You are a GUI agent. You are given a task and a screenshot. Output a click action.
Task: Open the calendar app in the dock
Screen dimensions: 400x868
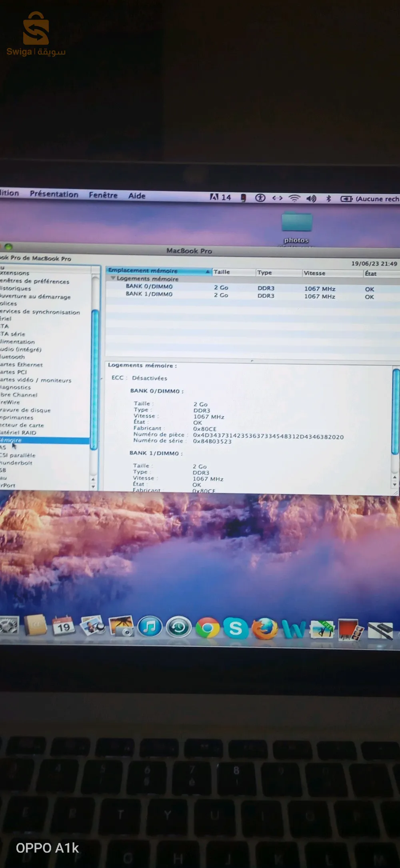[x=64, y=626]
